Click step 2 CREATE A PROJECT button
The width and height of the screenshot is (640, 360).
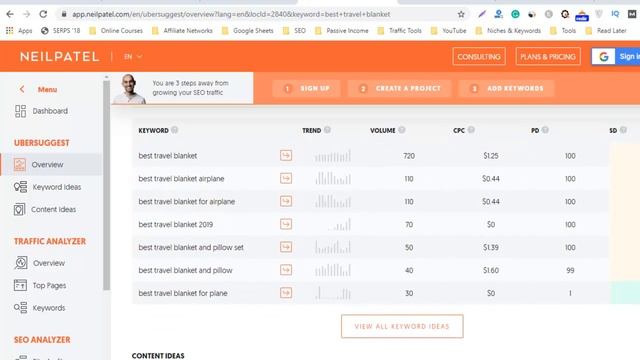click(x=399, y=89)
